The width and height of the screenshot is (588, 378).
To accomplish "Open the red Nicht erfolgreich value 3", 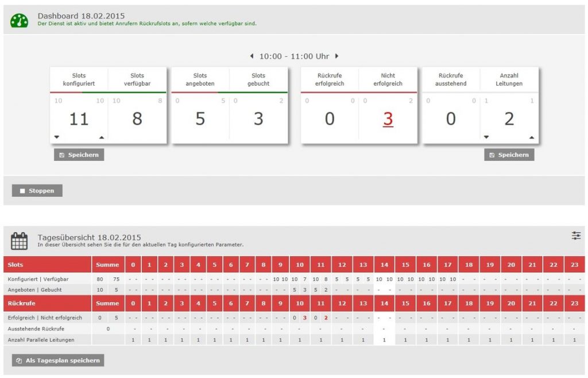I will 388,119.
